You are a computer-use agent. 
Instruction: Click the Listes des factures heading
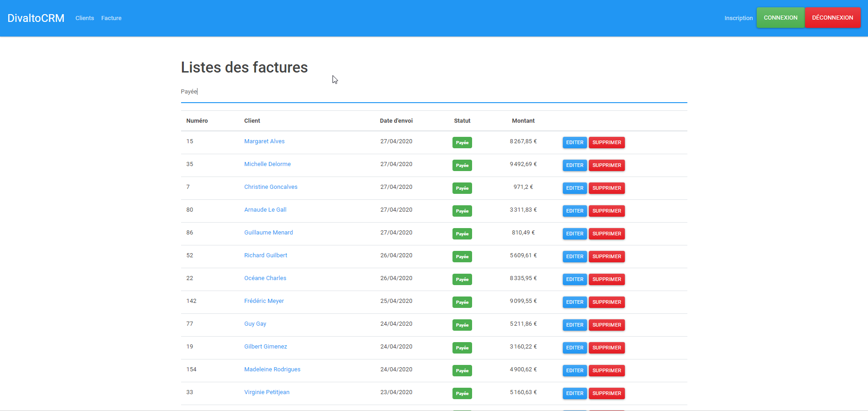point(244,68)
